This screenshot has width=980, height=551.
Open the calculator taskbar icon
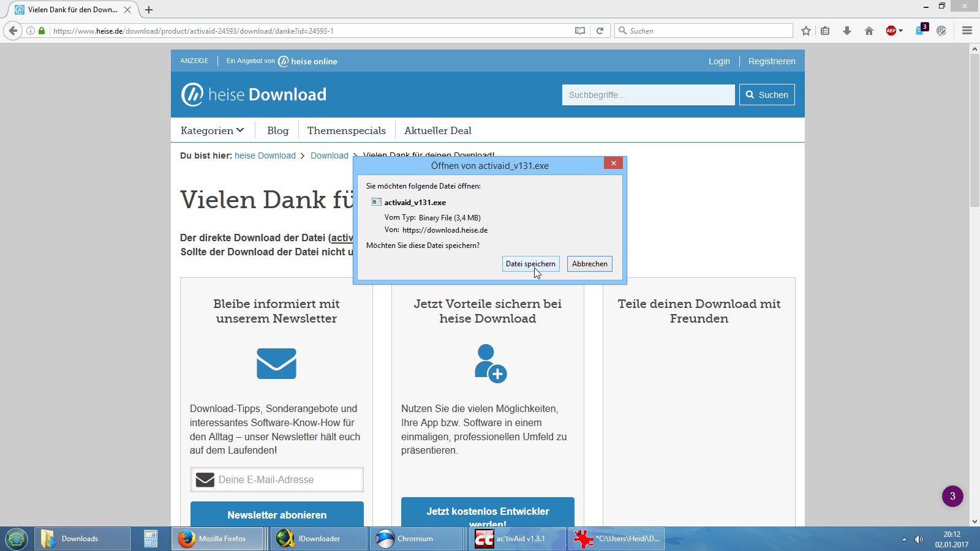(151, 539)
